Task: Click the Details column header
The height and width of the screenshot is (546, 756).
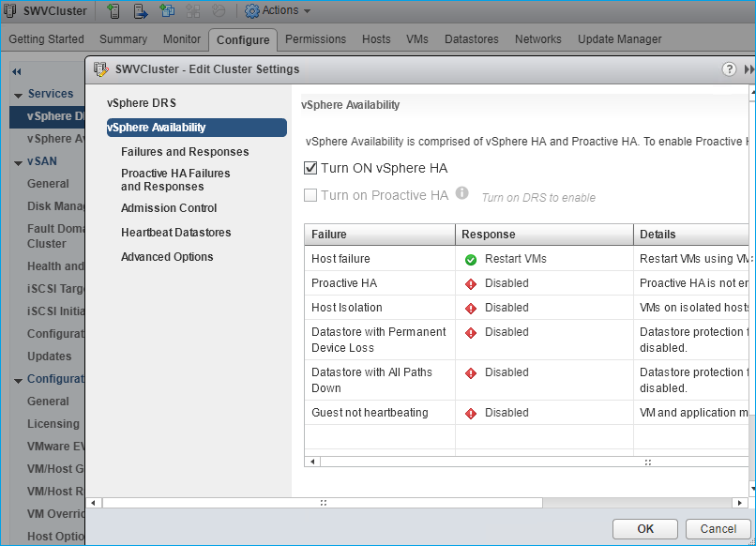Action: pyautogui.click(x=691, y=235)
